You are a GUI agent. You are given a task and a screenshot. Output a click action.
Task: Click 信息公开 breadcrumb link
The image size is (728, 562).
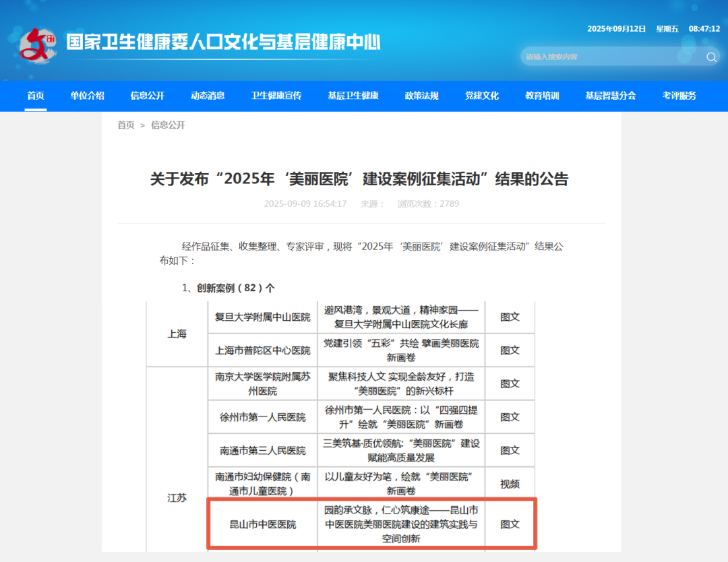point(168,125)
